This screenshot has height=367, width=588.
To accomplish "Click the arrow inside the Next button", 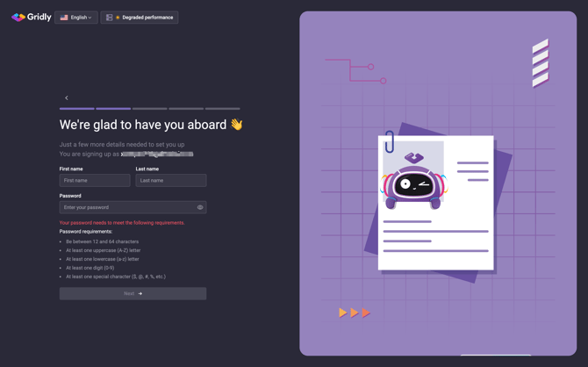I will tap(140, 293).
